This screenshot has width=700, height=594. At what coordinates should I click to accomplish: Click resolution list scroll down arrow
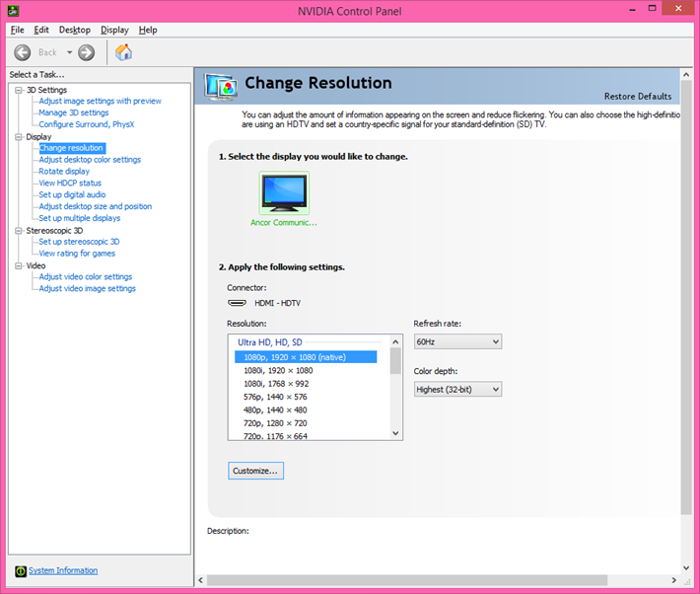pyautogui.click(x=395, y=433)
